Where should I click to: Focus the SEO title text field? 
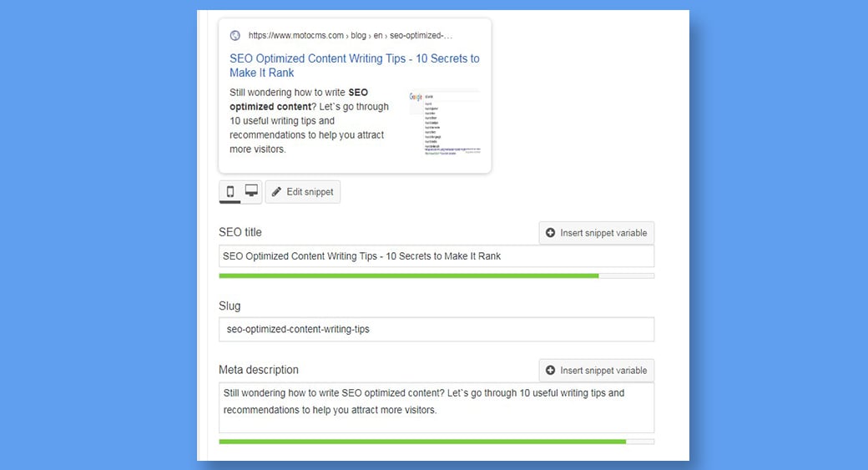[x=436, y=256]
